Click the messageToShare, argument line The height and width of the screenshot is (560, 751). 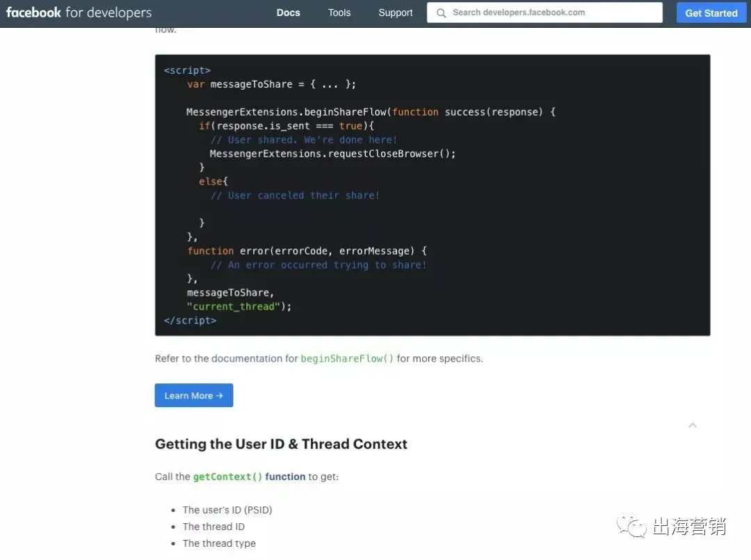(x=230, y=293)
